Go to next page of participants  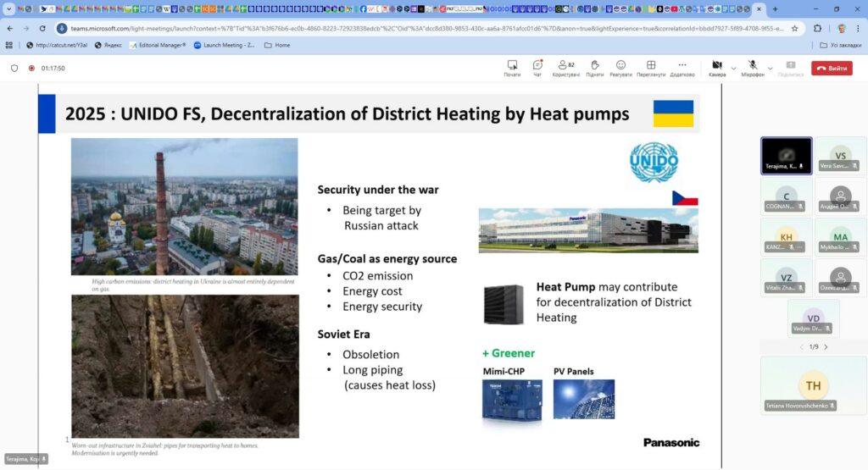click(826, 347)
